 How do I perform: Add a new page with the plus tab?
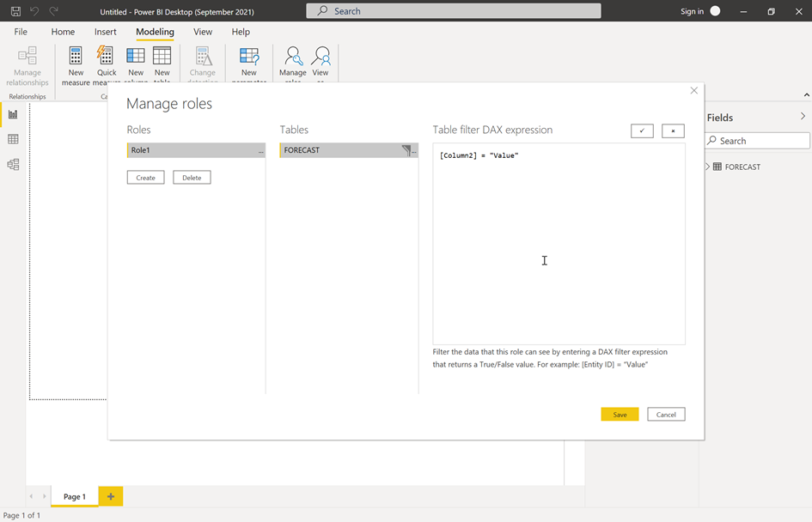[110, 496]
